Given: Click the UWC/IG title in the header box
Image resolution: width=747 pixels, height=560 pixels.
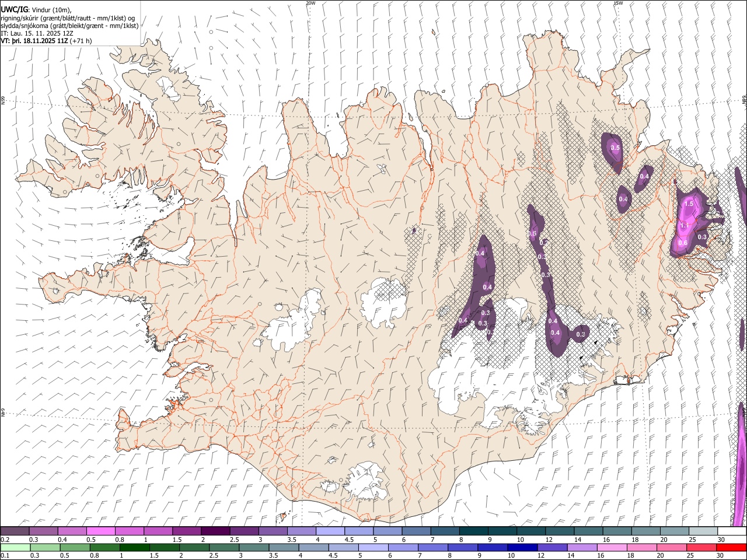Looking at the screenshot, I should tap(15, 9).
